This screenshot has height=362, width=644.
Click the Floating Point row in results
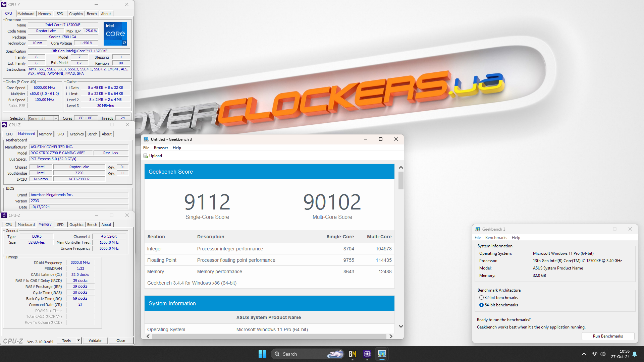click(269, 260)
